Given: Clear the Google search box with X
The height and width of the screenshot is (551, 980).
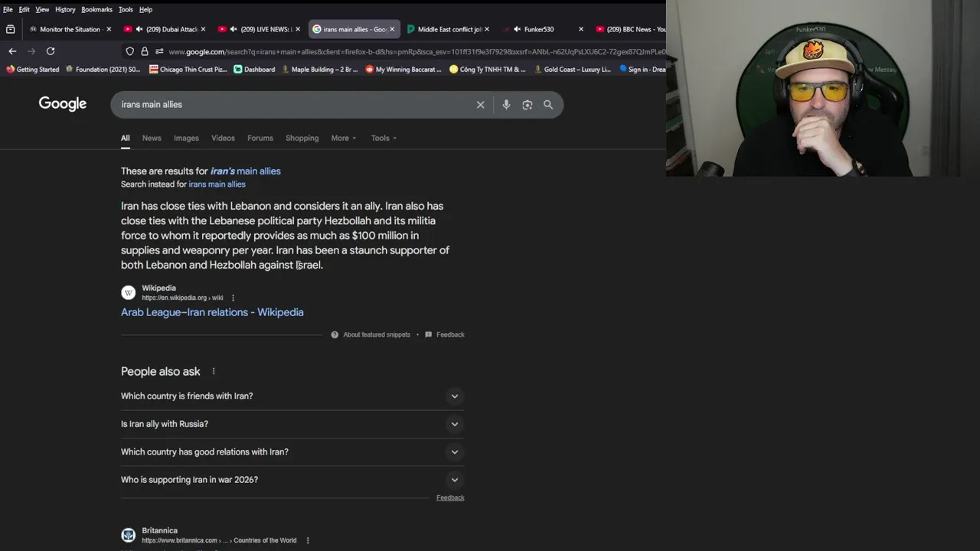Looking at the screenshot, I should tap(480, 105).
